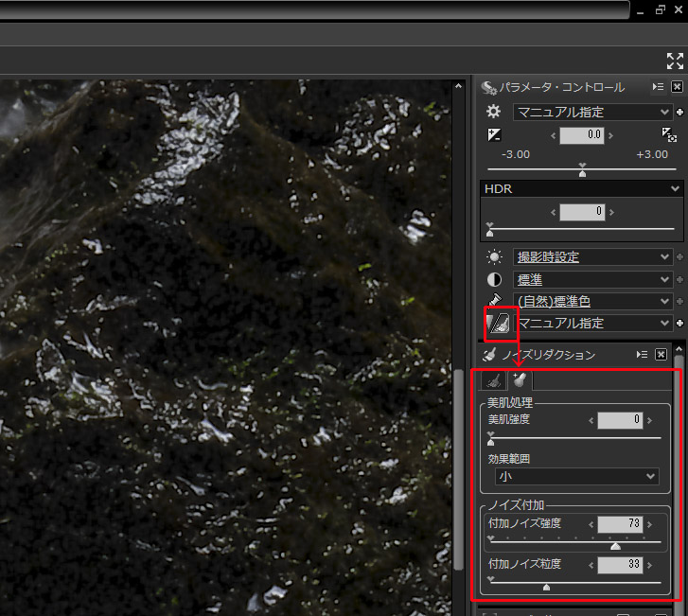Click the gear taste settings icon
Image resolution: width=688 pixels, height=616 pixels.
pyautogui.click(x=494, y=112)
